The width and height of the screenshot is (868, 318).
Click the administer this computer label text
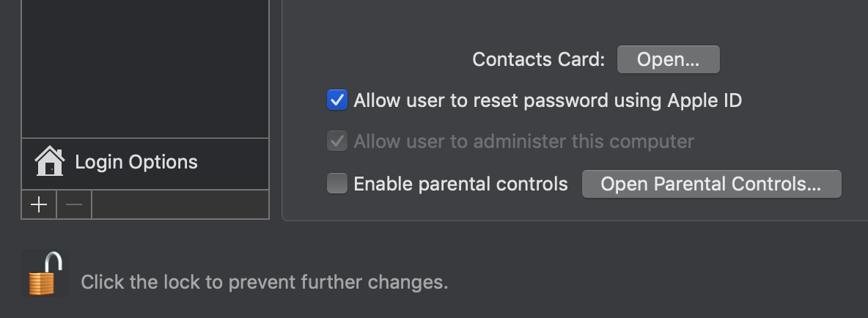[523, 141]
